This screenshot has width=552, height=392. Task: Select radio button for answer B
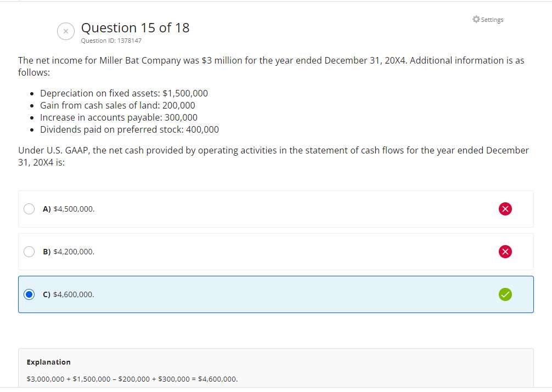coord(29,252)
